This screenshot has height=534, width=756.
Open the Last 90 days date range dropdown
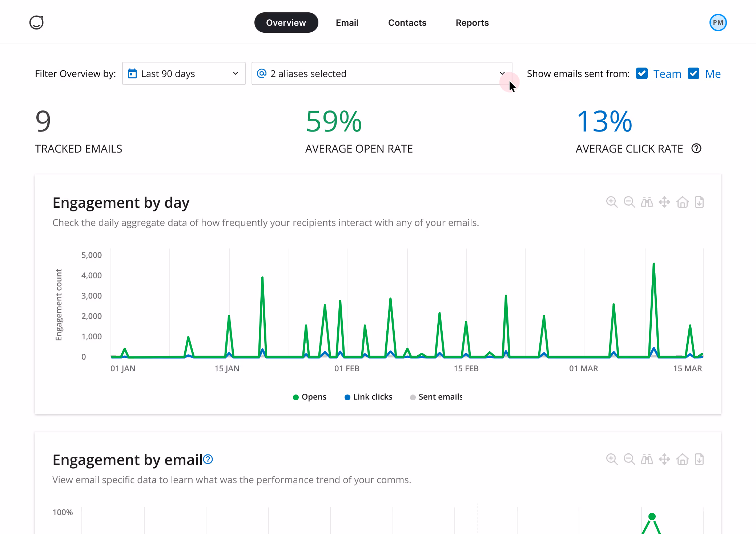(184, 73)
